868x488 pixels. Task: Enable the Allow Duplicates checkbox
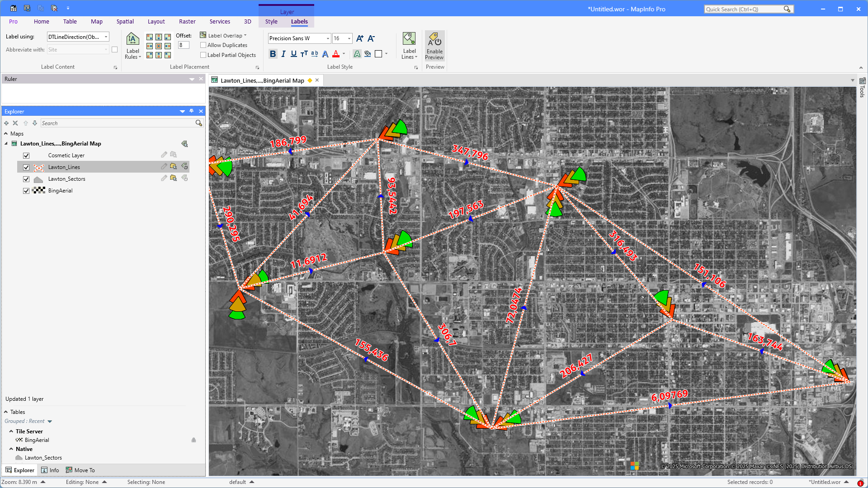point(203,45)
